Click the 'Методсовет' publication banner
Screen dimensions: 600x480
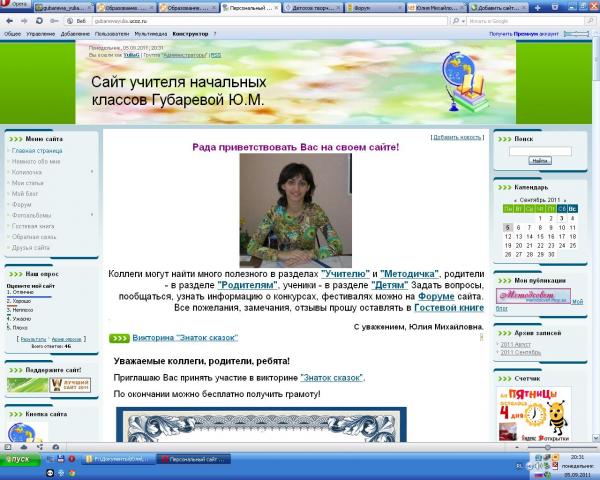pos(533,296)
